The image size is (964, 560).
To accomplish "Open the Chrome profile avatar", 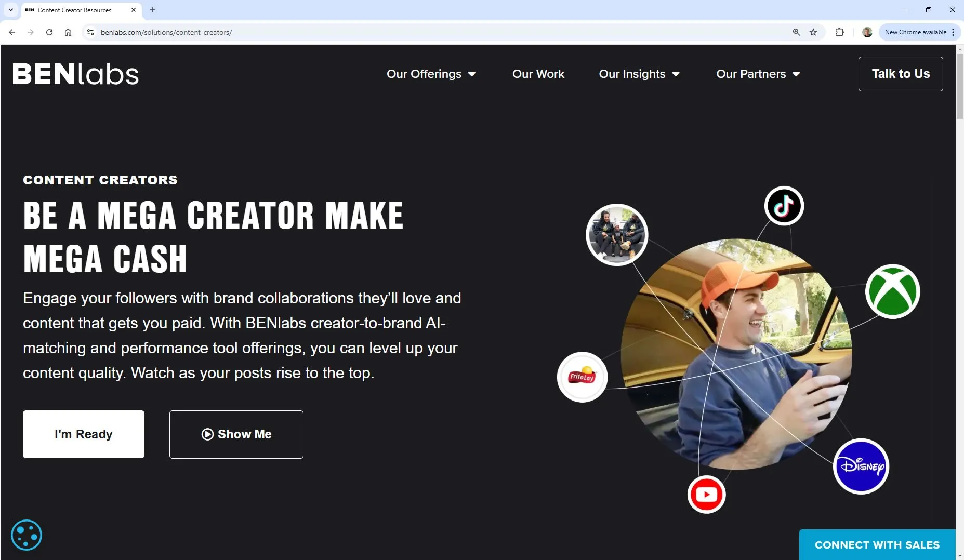I will (867, 32).
